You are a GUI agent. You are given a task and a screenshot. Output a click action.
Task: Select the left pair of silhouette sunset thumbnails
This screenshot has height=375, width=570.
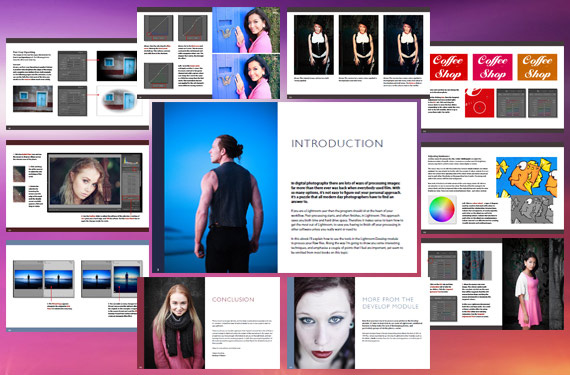(44, 279)
